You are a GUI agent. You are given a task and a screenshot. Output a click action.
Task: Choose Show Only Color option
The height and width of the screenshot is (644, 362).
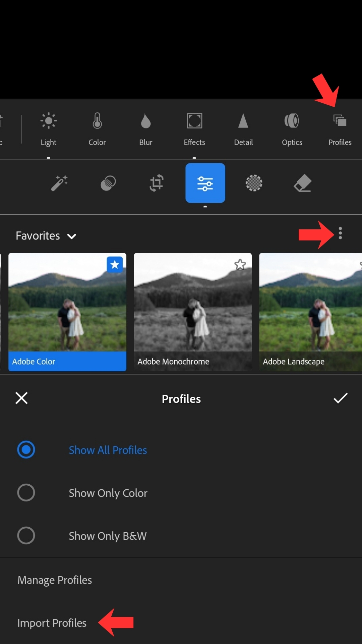point(26,493)
